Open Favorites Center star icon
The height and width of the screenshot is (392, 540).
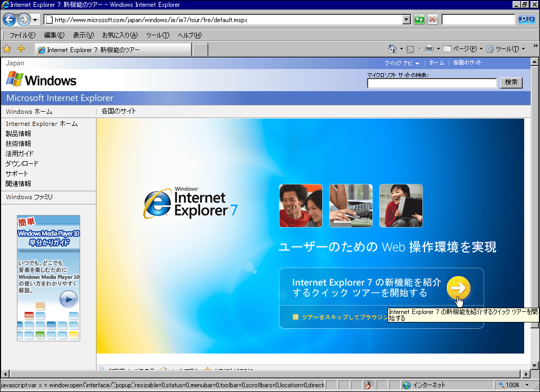7,49
